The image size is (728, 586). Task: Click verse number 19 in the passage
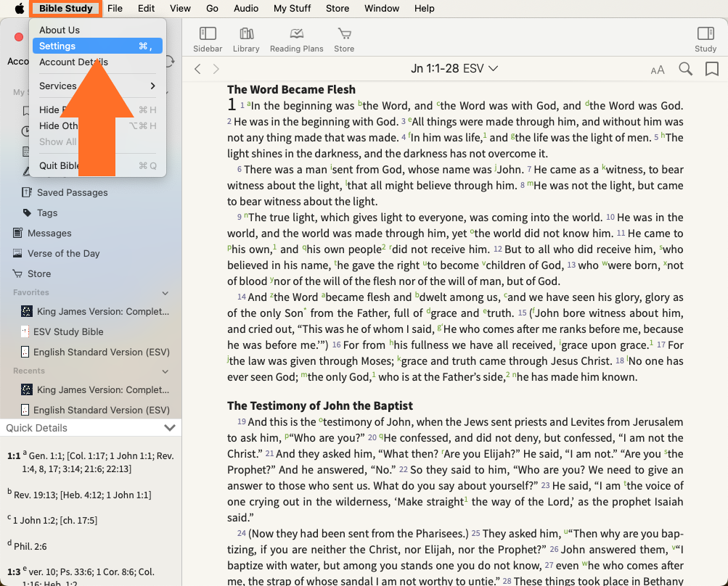point(242,422)
